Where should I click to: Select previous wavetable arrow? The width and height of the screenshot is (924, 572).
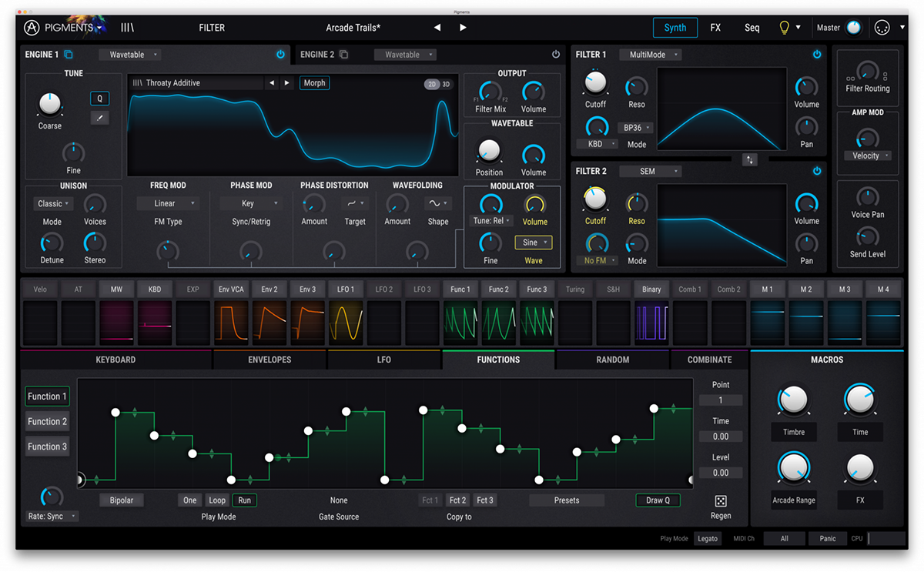point(271,83)
